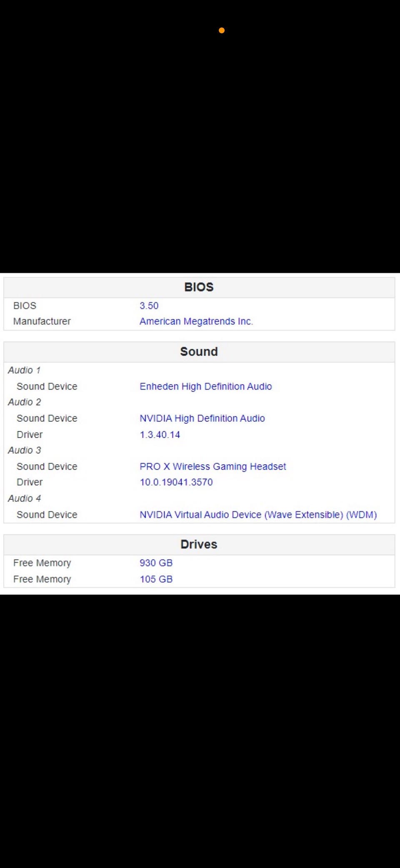Click the Manufacturer row label
This screenshot has width=400, height=868.
click(x=42, y=322)
